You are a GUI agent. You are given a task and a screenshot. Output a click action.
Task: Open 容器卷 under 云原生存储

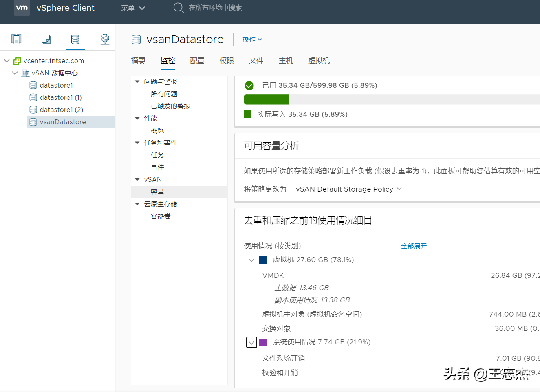point(161,216)
